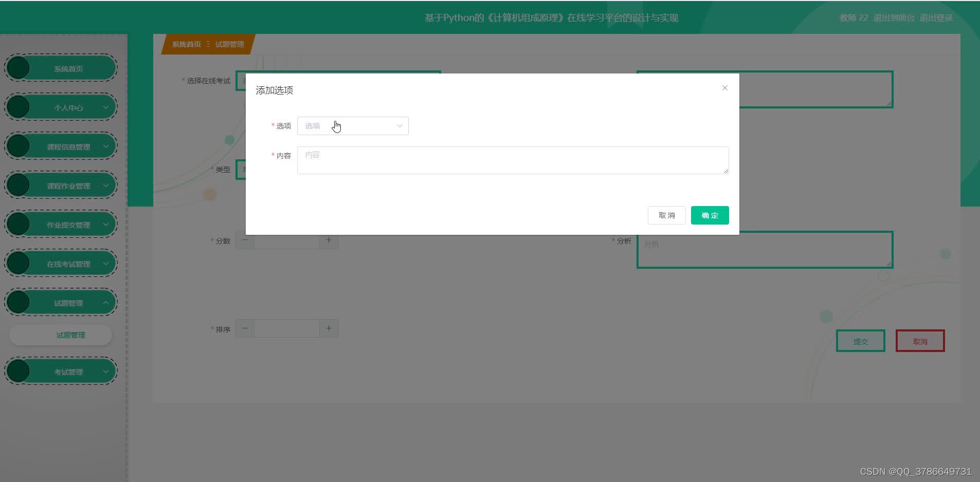The height and width of the screenshot is (482, 980).
Task: Click 退出到前台 in the header
Action: (894, 17)
